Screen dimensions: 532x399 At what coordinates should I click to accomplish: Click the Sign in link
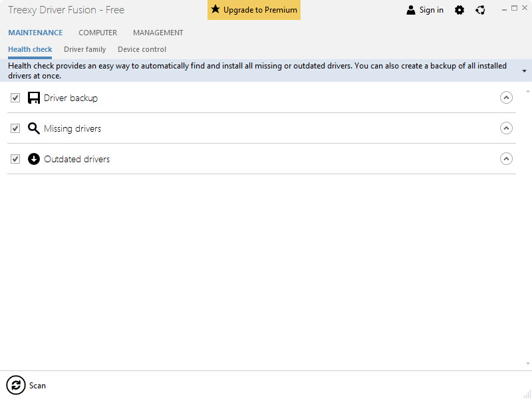(431, 10)
